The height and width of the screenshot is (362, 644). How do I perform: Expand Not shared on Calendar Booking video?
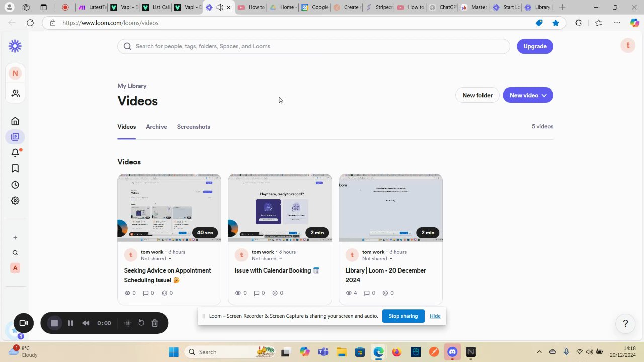(x=280, y=259)
